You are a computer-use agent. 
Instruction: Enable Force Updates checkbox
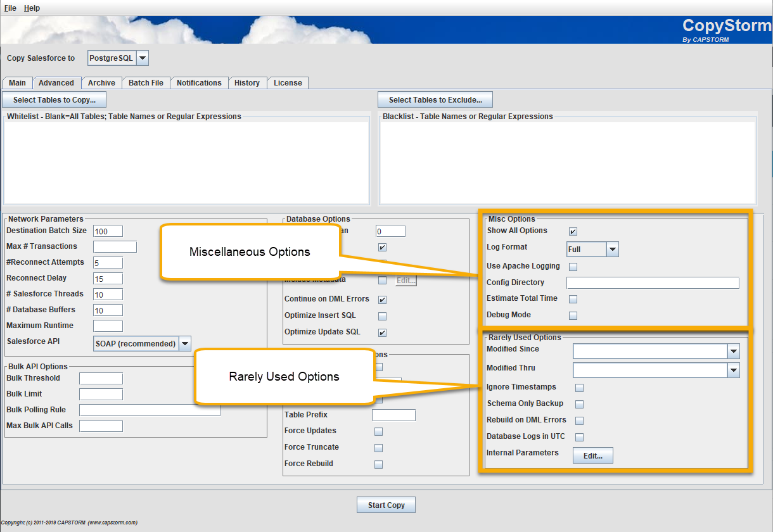[x=378, y=432]
